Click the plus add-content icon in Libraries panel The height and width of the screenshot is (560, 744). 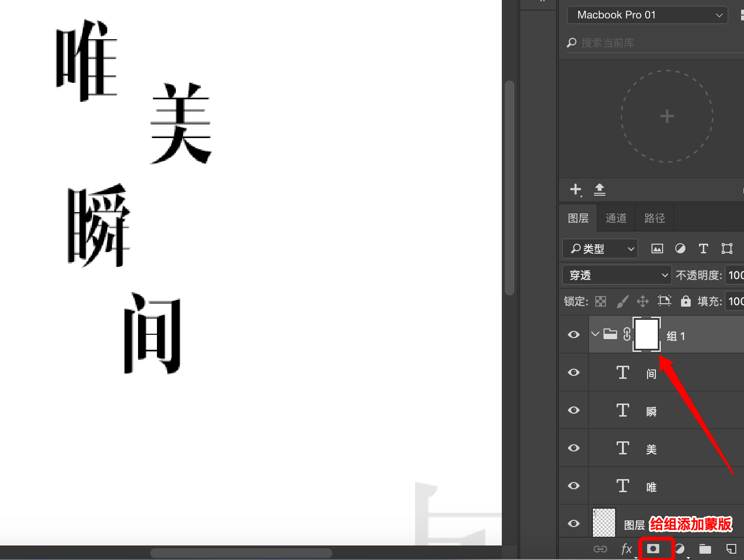coord(575,189)
